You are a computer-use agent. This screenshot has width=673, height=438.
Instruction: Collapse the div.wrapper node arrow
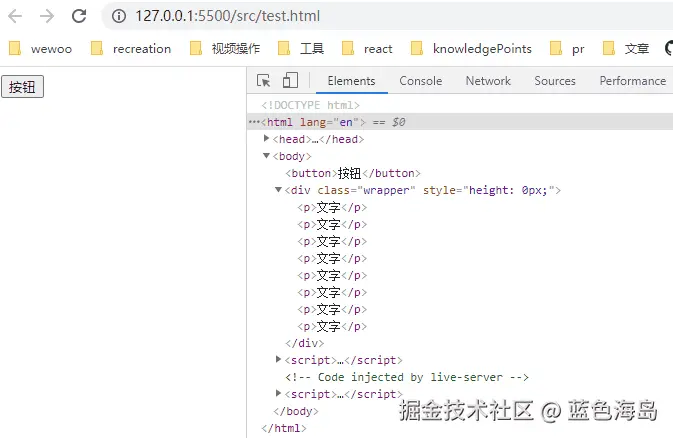click(x=279, y=189)
